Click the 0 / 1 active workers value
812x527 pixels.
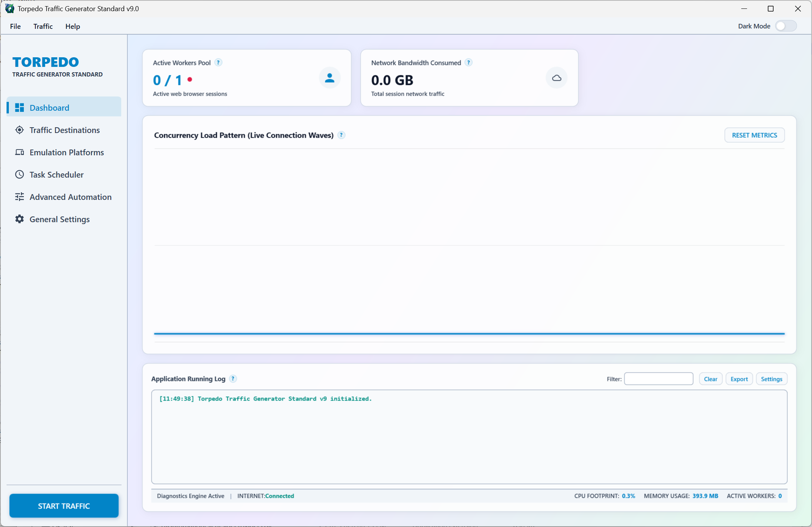point(168,80)
